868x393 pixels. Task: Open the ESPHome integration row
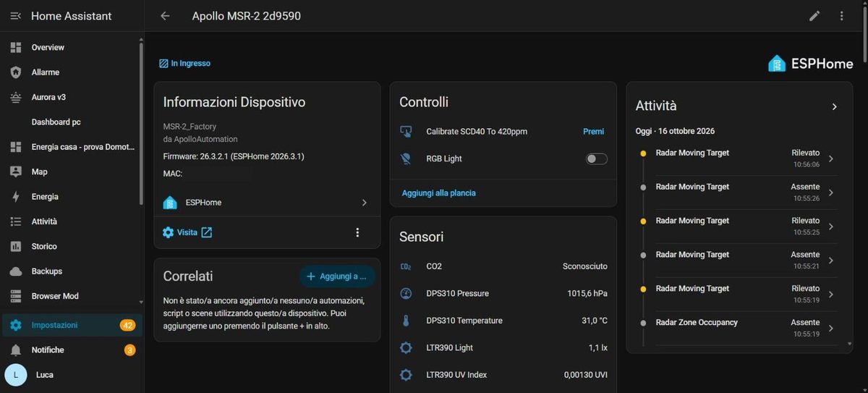tap(267, 203)
